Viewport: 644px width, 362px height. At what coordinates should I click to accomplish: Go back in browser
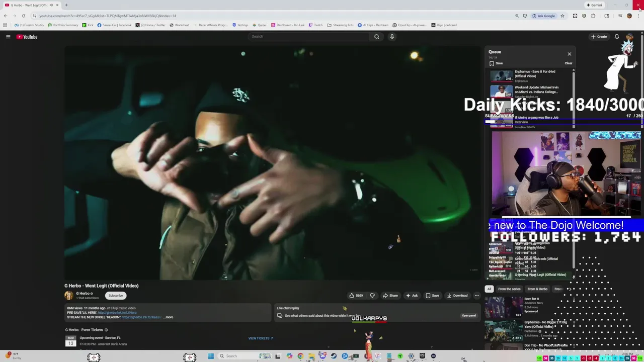6,16
